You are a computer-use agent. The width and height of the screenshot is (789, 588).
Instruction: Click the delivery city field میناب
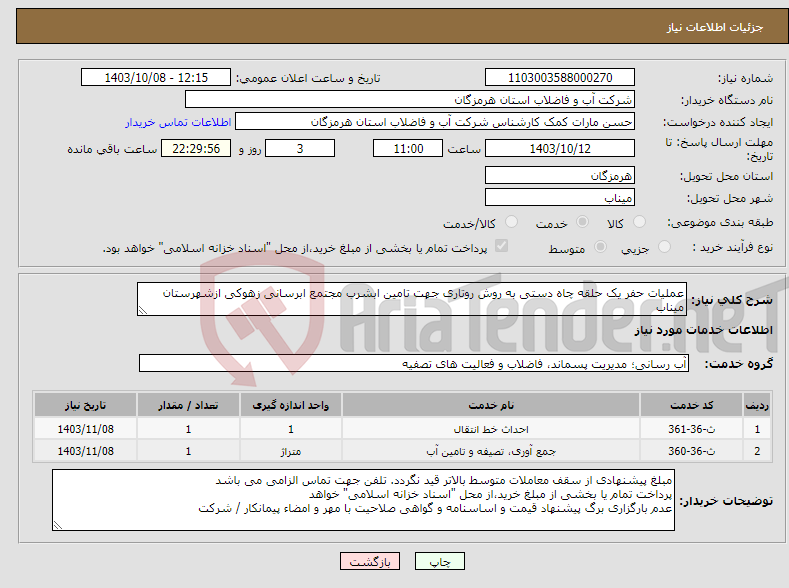pos(560,197)
